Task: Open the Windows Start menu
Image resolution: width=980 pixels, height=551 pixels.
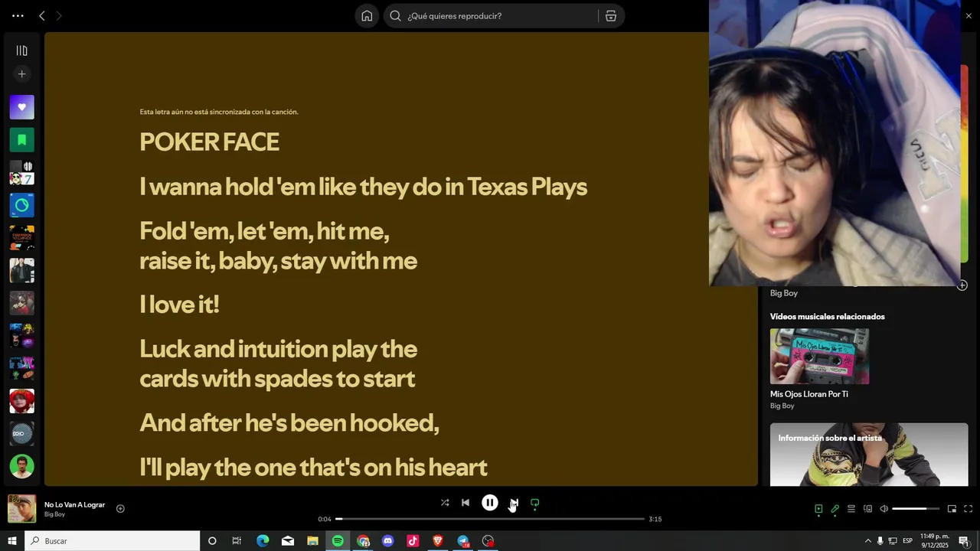Action: (12, 541)
